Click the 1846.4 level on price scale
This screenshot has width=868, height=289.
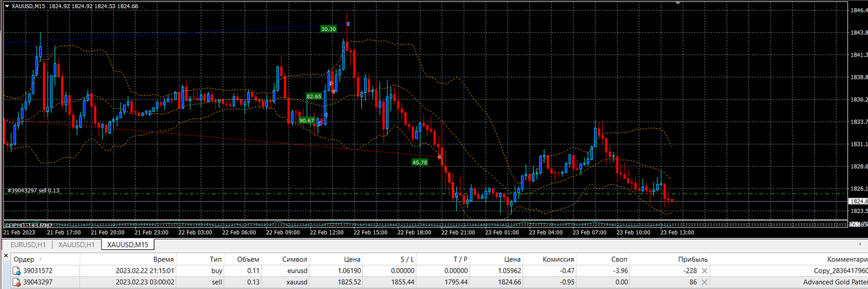(x=858, y=11)
